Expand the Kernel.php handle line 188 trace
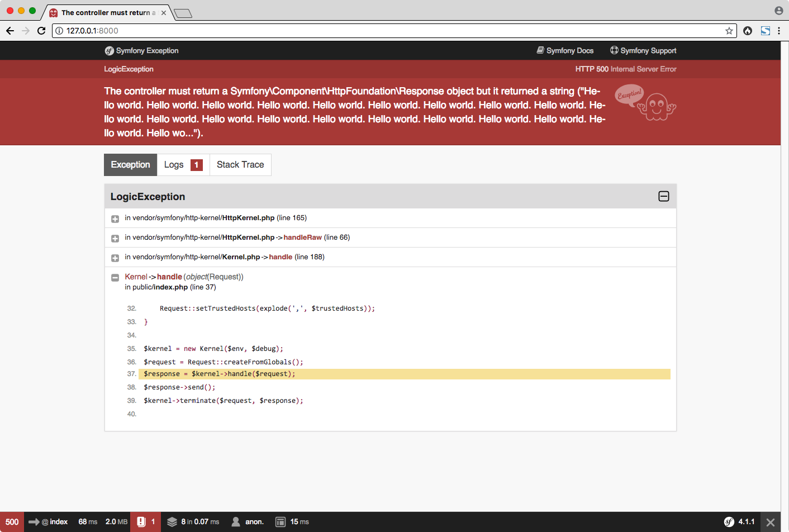This screenshot has width=789, height=532. coord(115,258)
